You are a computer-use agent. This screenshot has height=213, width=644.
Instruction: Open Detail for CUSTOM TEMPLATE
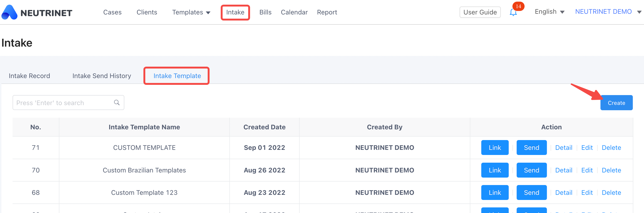[x=563, y=148]
